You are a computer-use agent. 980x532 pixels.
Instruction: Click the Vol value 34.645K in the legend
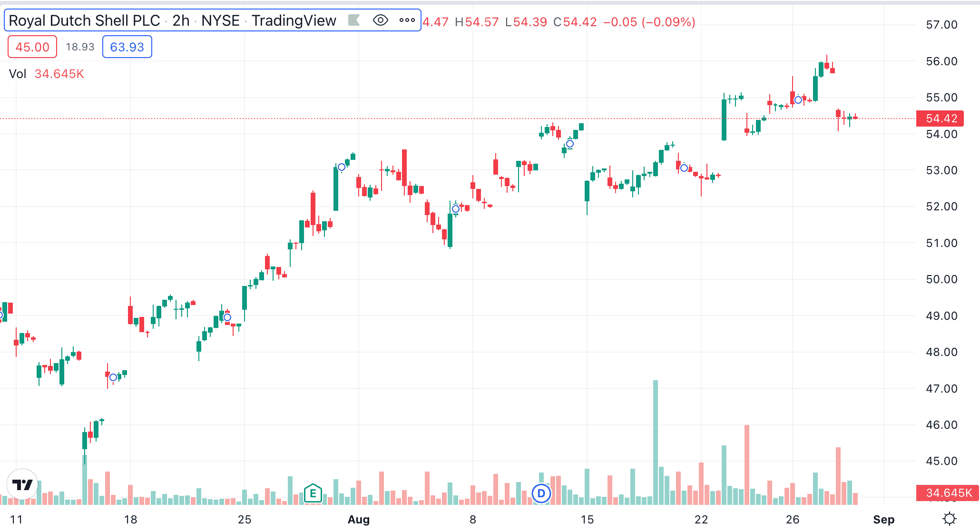pos(59,74)
